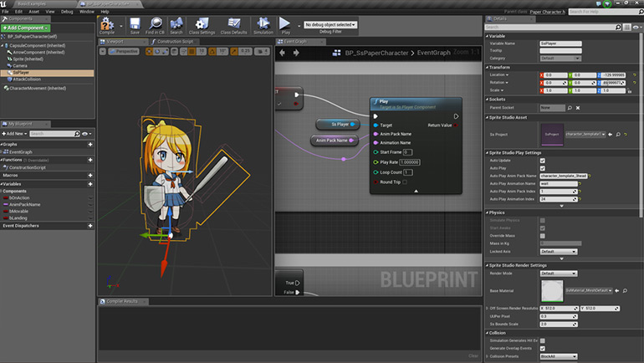644x363 pixels.
Task: Click the Base Material thumbnail
Action: [x=552, y=291]
